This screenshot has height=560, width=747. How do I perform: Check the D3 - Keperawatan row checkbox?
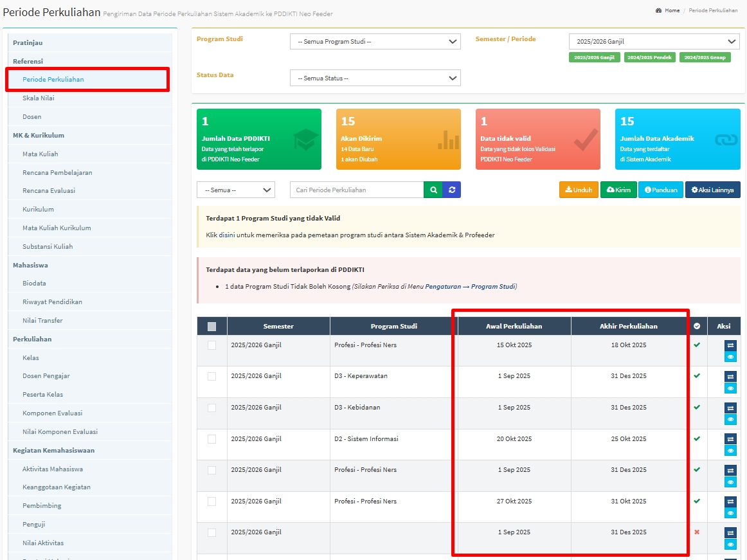(212, 376)
